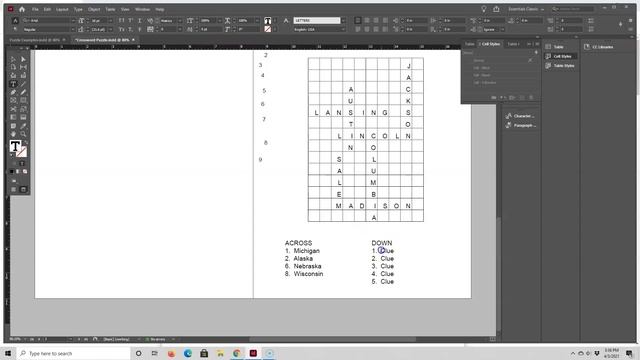Open the Paragraph panel button

(x=521, y=125)
